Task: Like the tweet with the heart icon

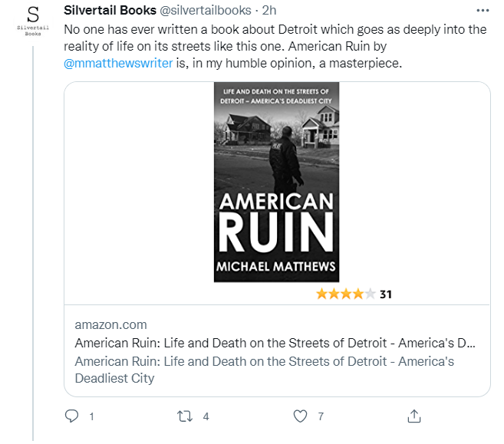Action: point(301,416)
